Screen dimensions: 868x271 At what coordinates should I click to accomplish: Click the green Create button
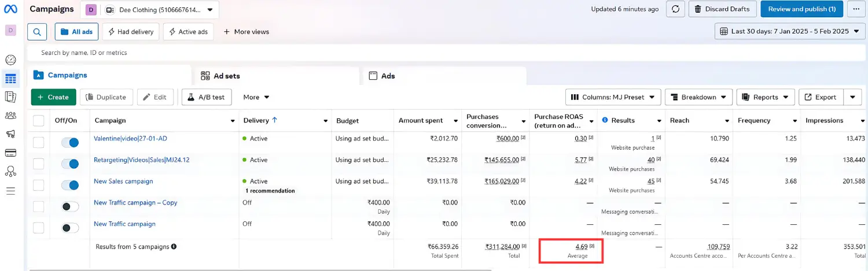[53, 97]
